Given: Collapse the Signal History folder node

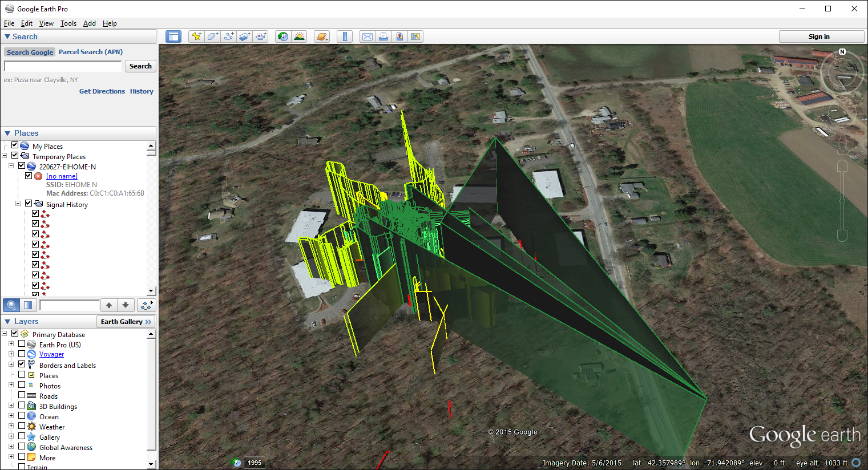Looking at the screenshot, I should pos(18,204).
